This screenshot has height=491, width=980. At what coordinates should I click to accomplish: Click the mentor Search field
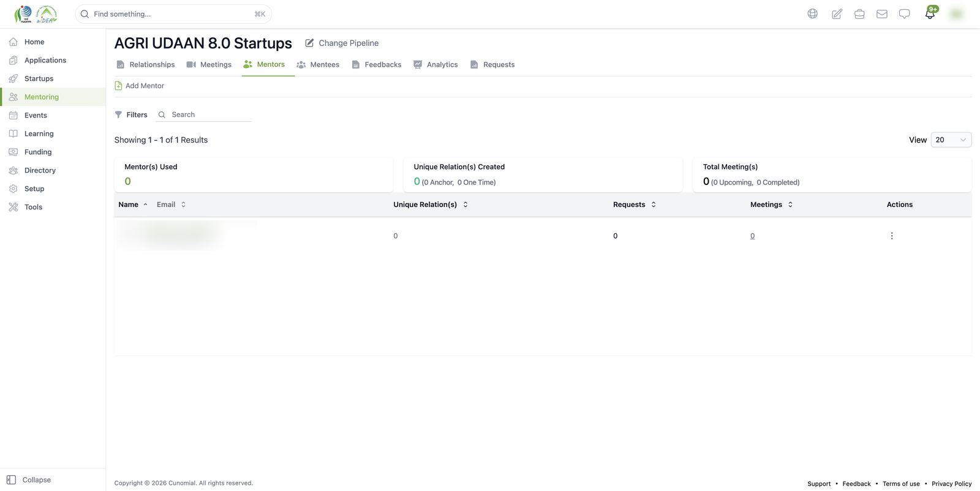click(x=204, y=114)
